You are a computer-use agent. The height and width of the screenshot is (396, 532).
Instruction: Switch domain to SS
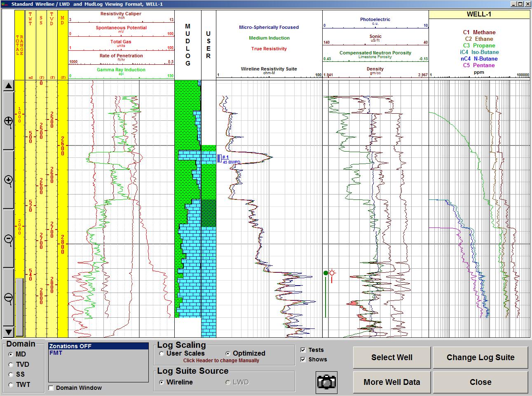tap(11, 375)
